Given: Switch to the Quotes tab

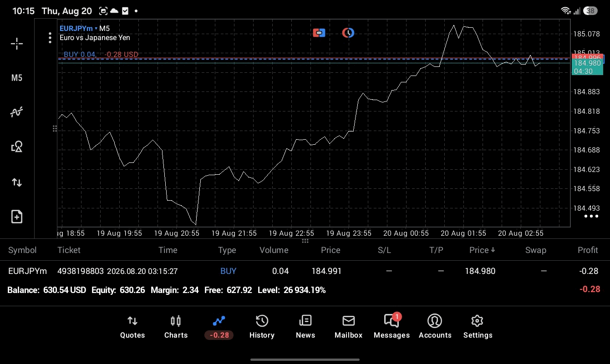Looking at the screenshot, I should pyautogui.click(x=132, y=327).
